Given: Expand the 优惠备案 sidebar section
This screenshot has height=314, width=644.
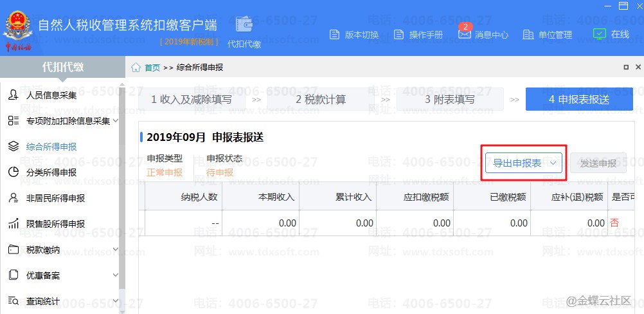Looking at the screenshot, I should [115, 275].
